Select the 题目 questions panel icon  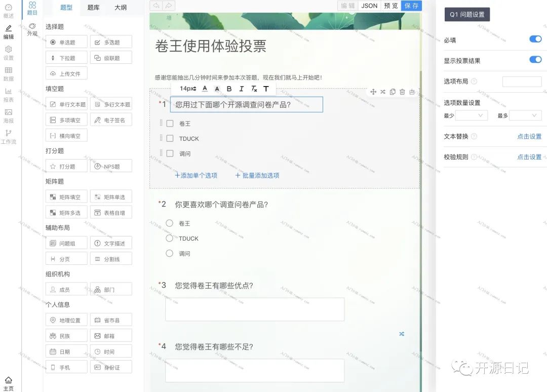pos(32,9)
